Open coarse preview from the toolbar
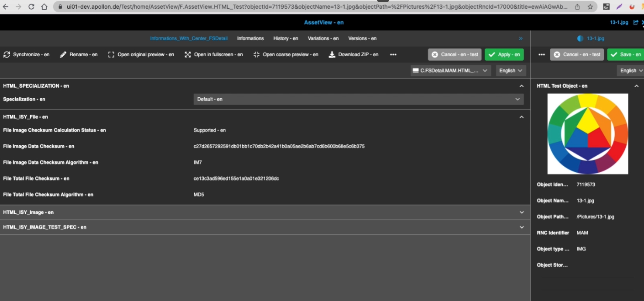The height and width of the screenshot is (301, 644). [x=257, y=55]
